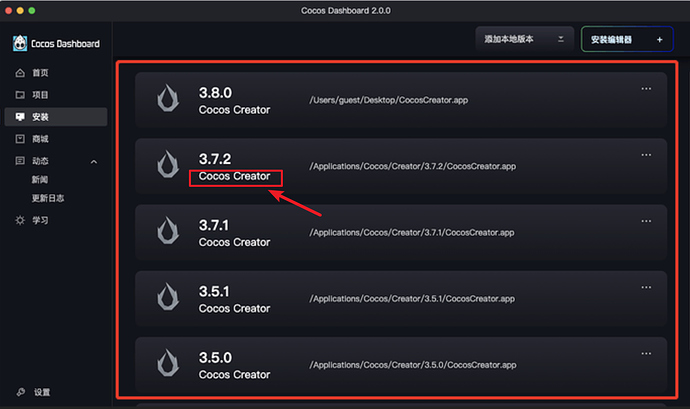Viewport: 690px width, 409px height.
Task: Click the 学习 learn sun icon
Action: tap(20, 220)
